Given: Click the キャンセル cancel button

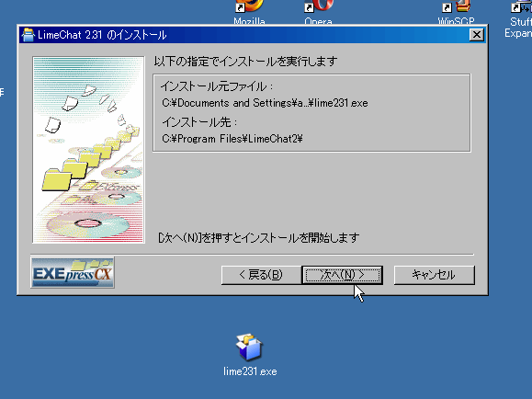Looking at the screenshot, I should click(434, 275).
